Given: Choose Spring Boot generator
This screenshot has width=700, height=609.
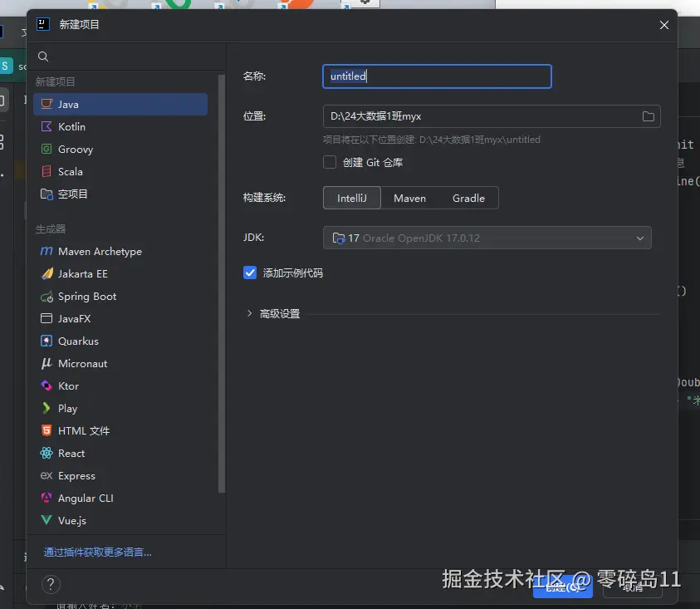Looking at the screenshot, I should pos(120,297).
